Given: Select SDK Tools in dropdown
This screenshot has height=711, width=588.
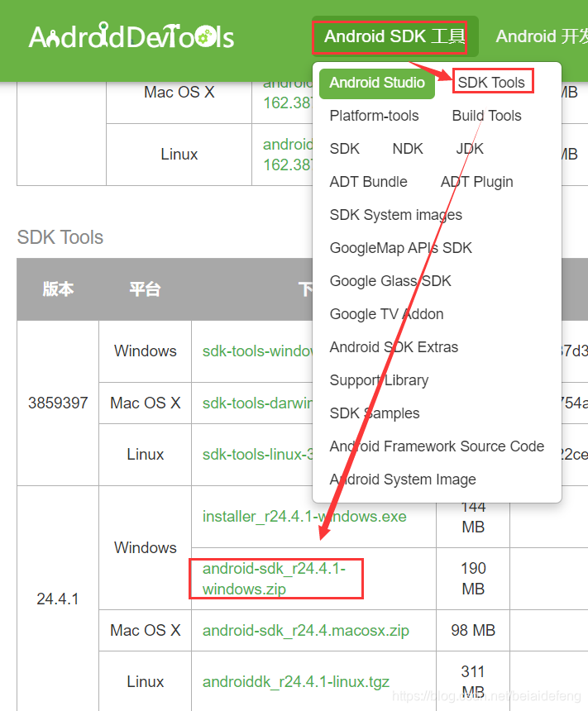Looking at the screenshot, I should click(x=491, y=83).
